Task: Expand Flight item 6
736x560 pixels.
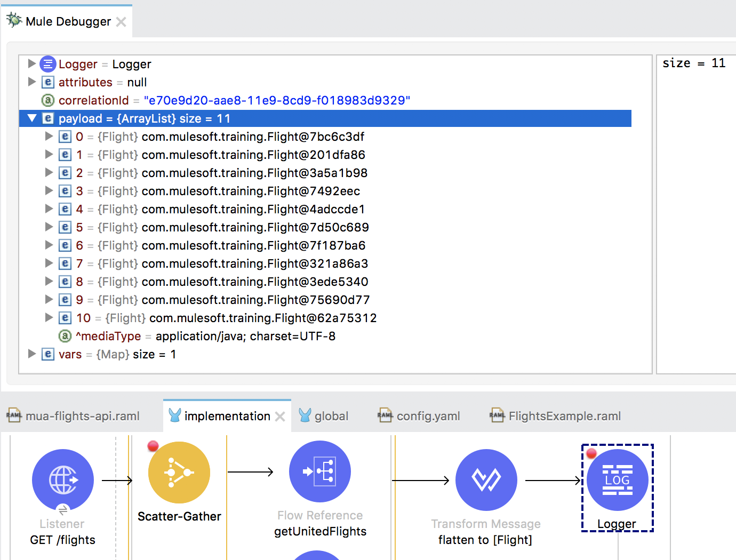Action: [49, 245]
